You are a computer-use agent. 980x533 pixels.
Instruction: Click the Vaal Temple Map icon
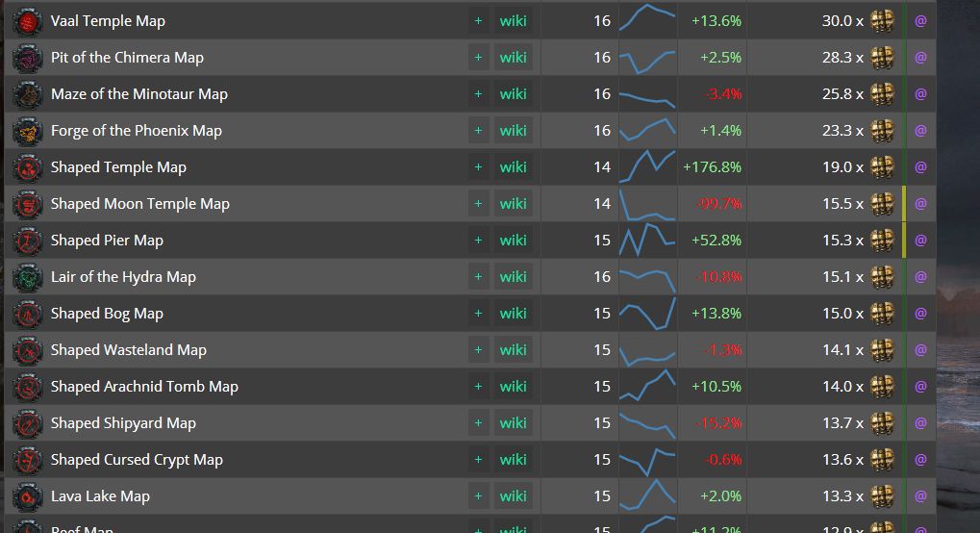(x=28, y=21)
